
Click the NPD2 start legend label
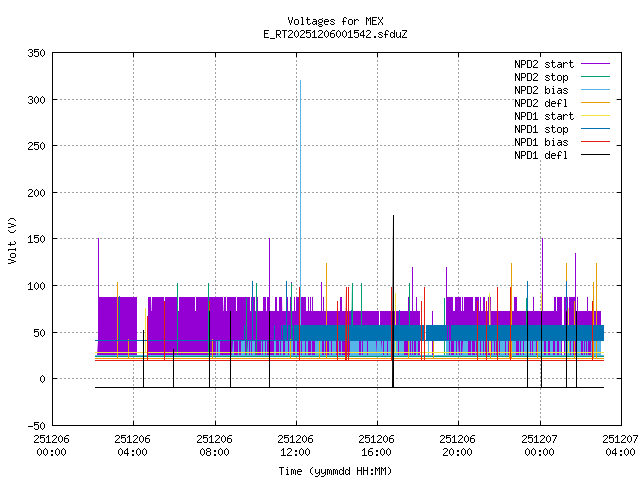pyautogui.click(x=542, y=64)
